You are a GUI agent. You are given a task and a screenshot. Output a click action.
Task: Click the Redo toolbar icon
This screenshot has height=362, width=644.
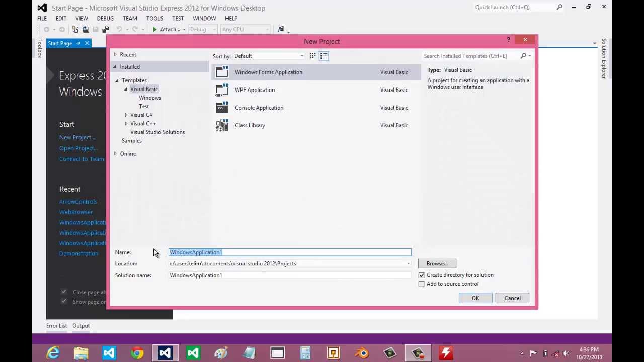click(x=135, y=29)
